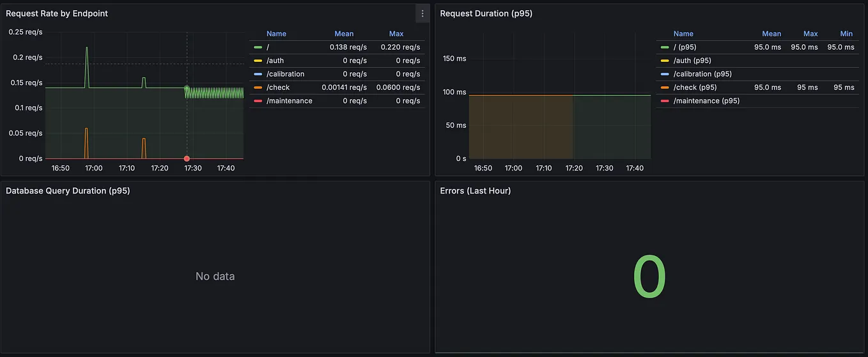
Task: Click the yellow /auth series color marker
Action: click(x=258, y=61)
